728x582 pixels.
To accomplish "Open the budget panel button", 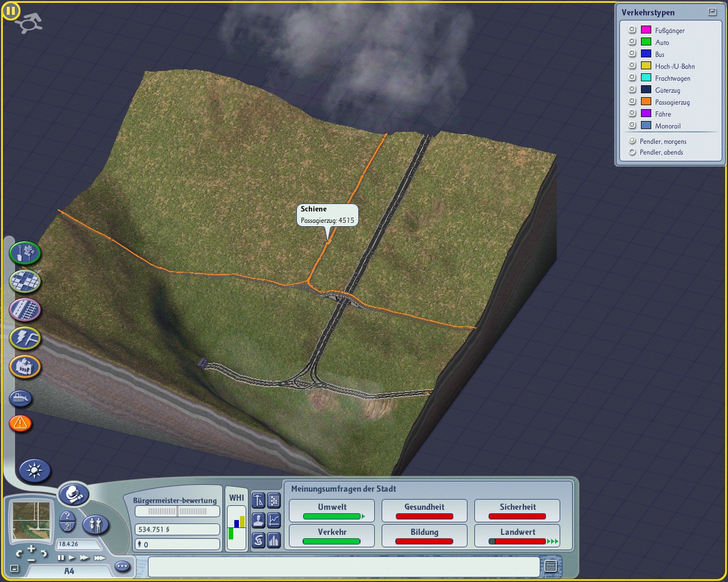I will click(x=259, y=539).
